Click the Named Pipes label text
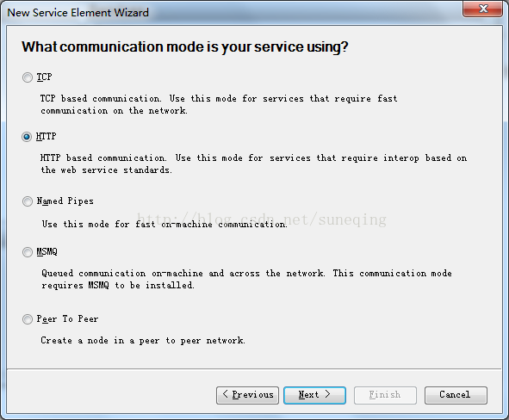The image size is (509, 420). click(x=65, y=201)
